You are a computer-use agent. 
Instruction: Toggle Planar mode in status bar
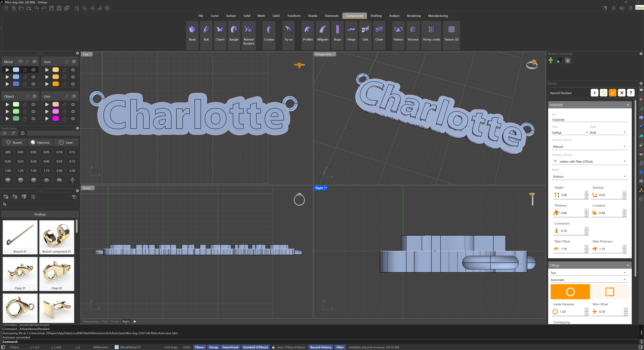[x=200, y=347]
